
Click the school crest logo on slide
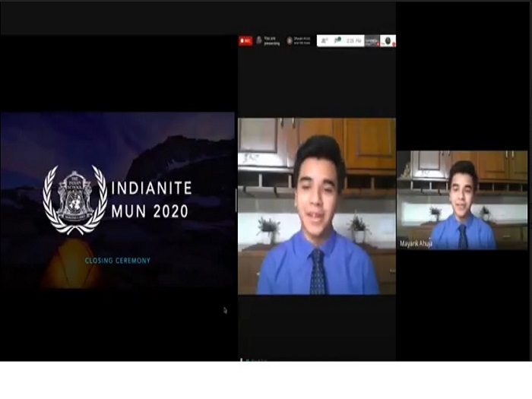click(75, 199)
